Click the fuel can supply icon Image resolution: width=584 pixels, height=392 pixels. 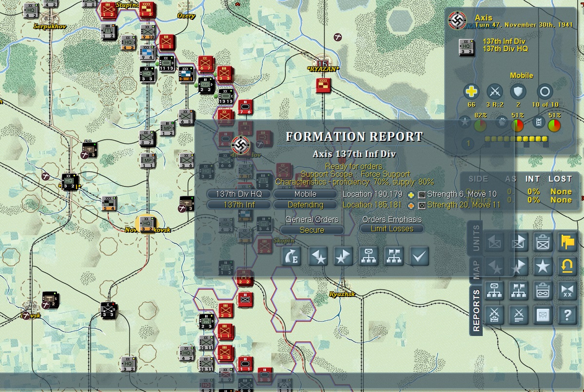539,122
